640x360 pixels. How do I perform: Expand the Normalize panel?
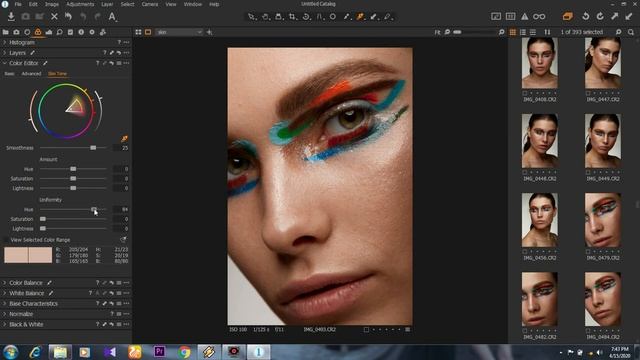(x=4, y=314)
